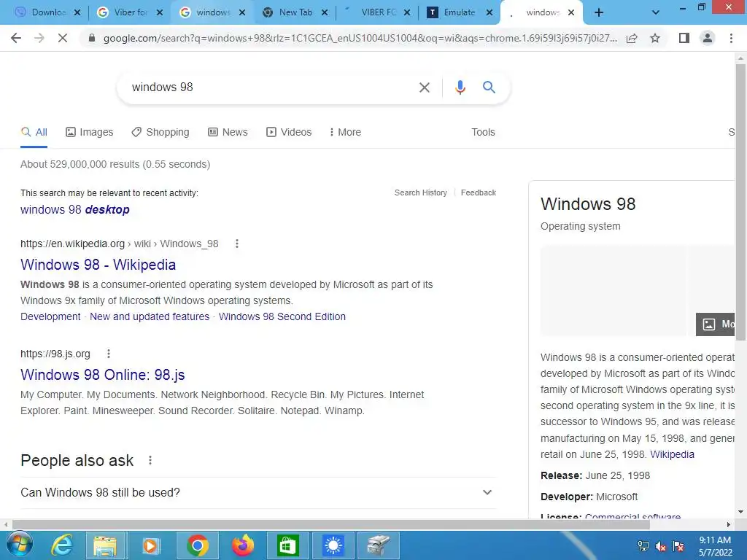
Task: Select the Videos search filter
Action: [289, 132]
